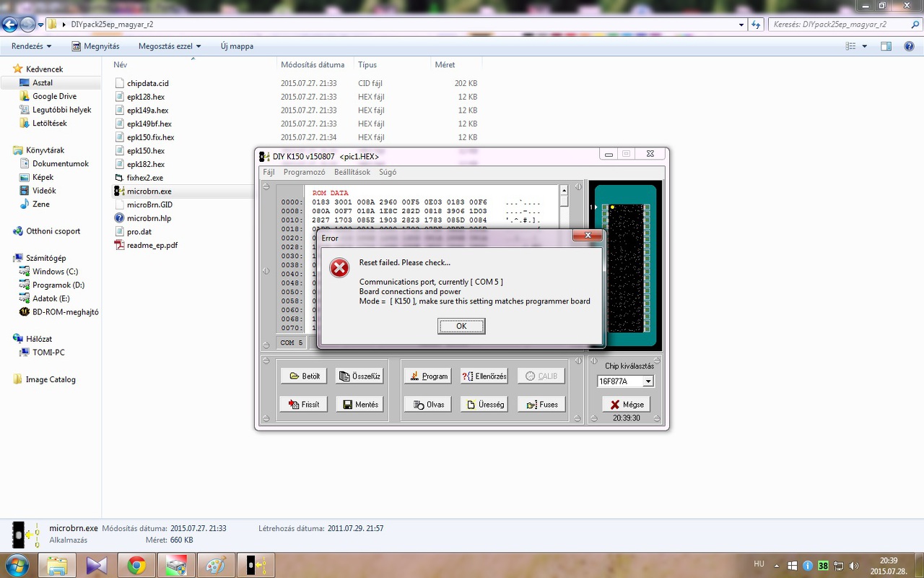Click the Mentés (save) button

359,404
